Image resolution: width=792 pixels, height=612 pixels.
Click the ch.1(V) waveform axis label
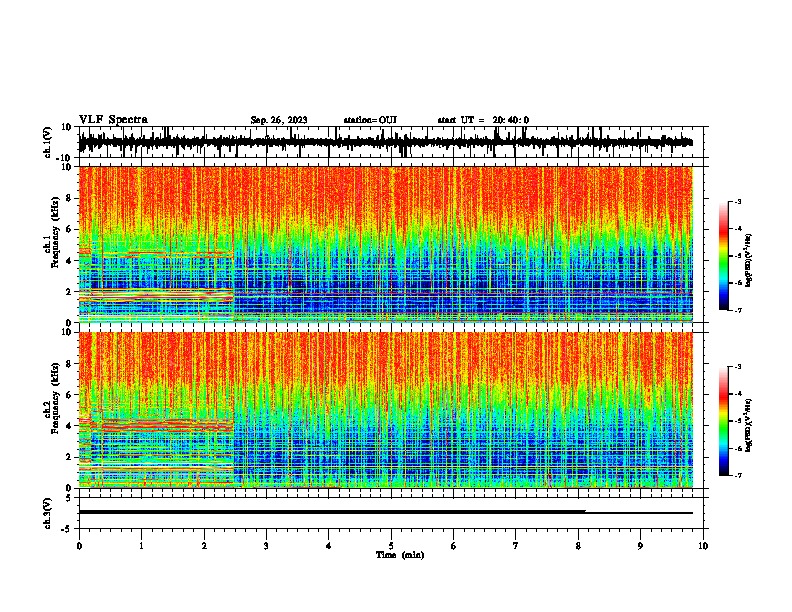[x=47, y=142]
